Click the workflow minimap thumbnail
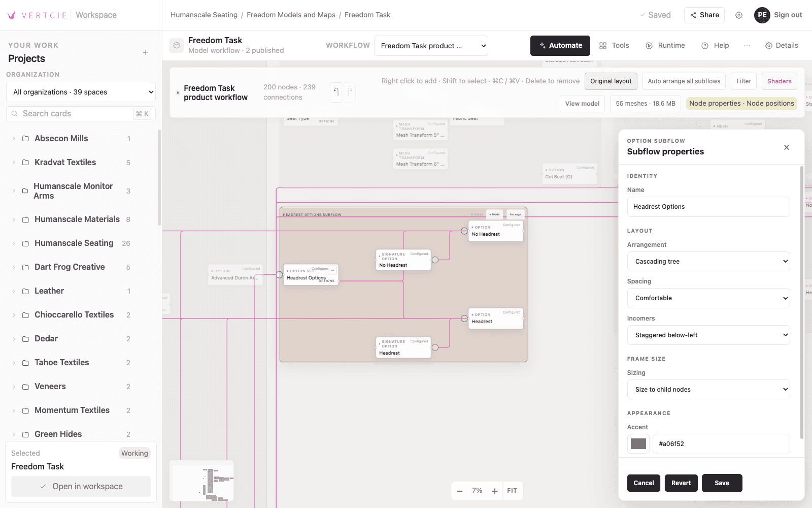The image size is (812, 508). [x=202, y=481]
